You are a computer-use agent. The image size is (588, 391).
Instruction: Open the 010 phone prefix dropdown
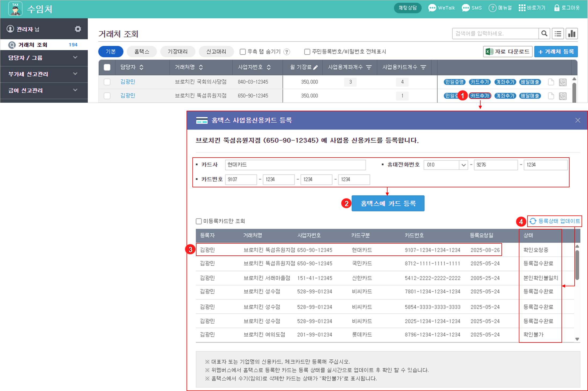point(463,165)
